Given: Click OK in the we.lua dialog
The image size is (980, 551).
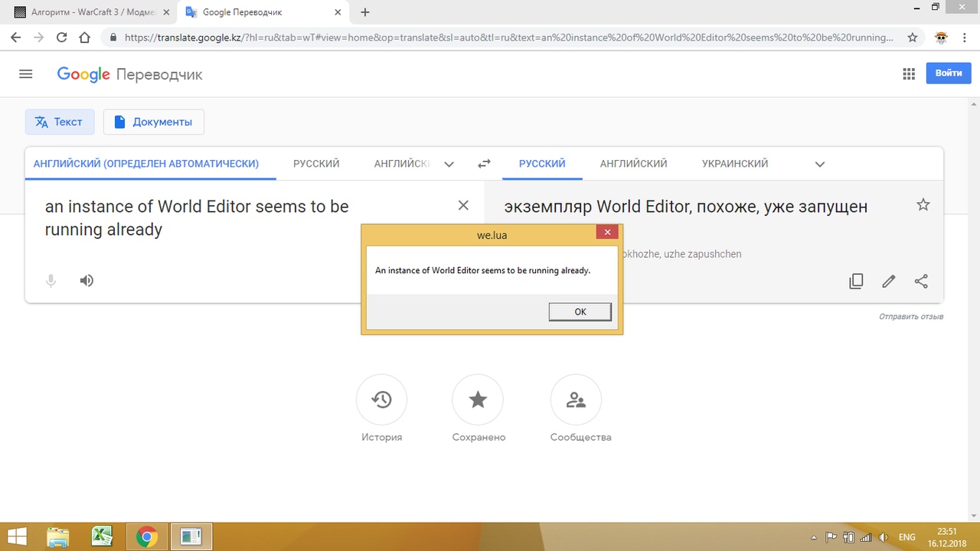Looking at the screenshot, I should tap(580, 311).
